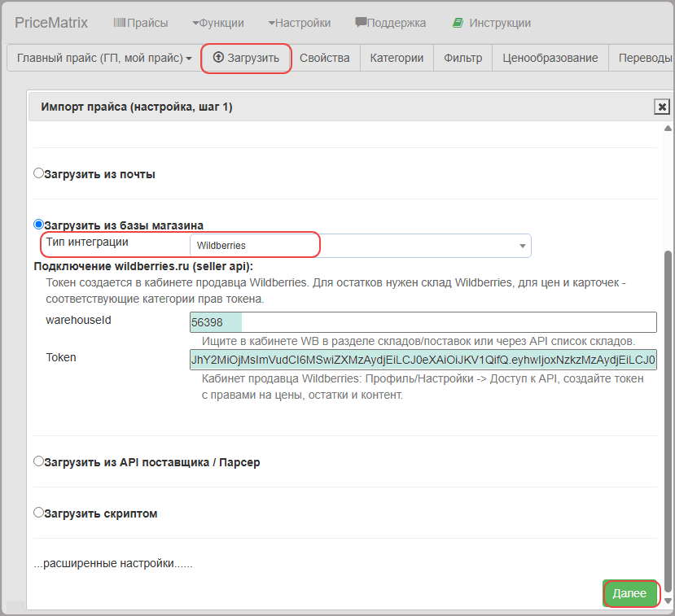Click the Подключение wildberries.ru (seller api) heading
The width and height of the screenshot is (675, 616).
[143, 266]
